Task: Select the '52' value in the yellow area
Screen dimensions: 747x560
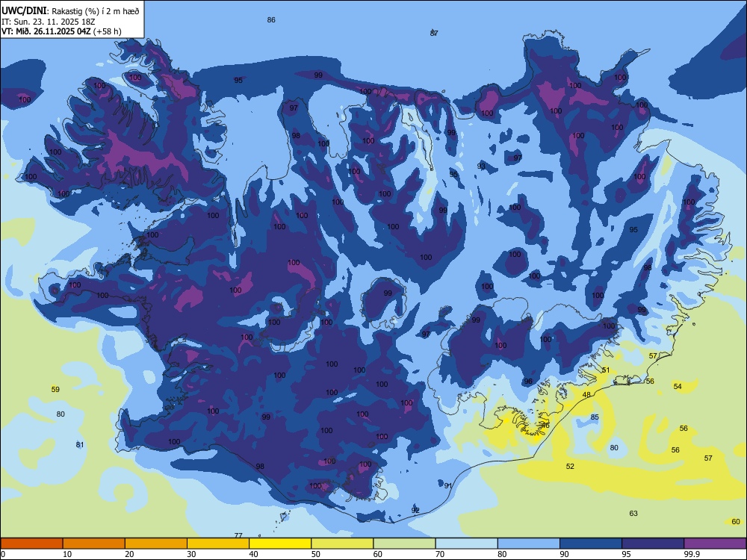Action: 570,466
